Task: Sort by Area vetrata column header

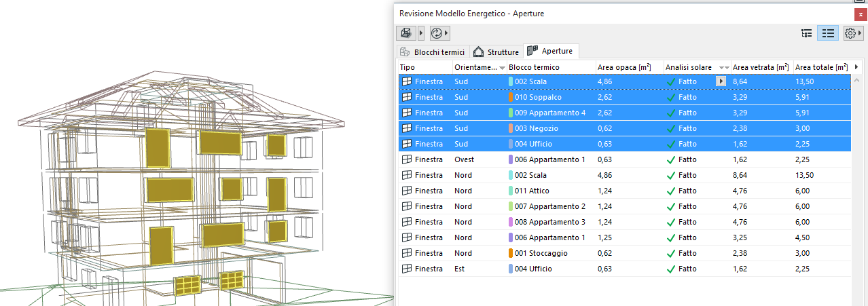Action: click(x=761, y=67)
